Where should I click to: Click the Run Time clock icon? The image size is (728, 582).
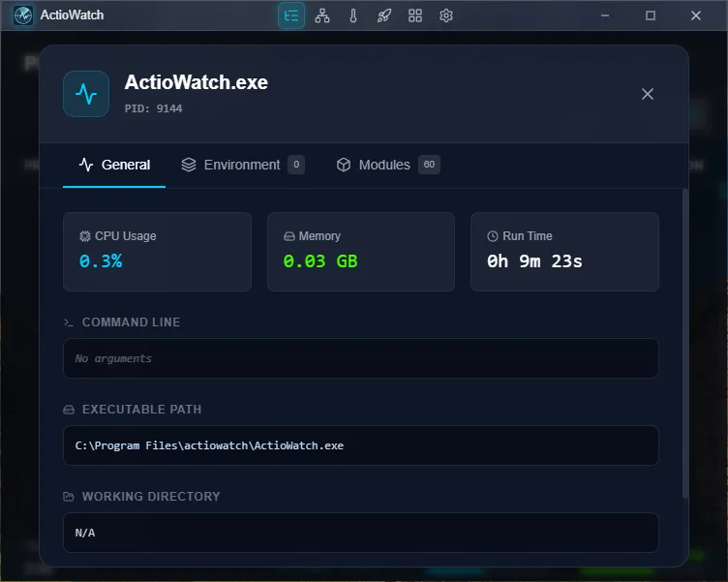(492, 236)
